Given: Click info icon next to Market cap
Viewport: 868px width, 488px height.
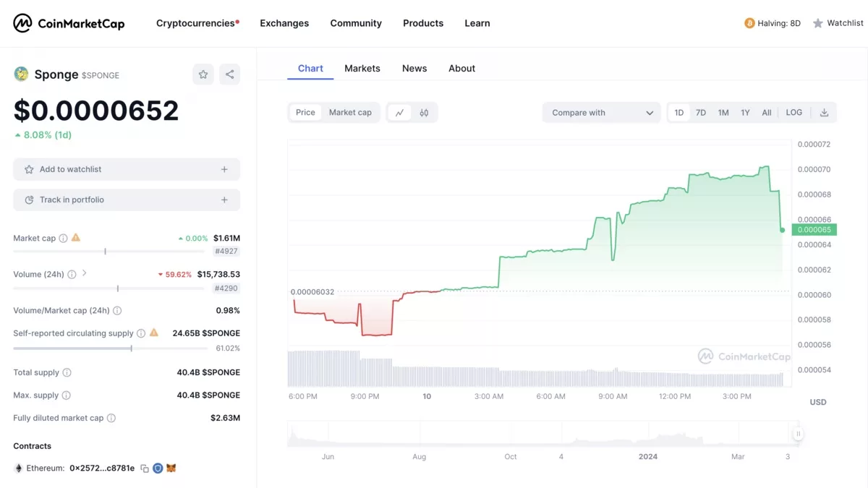Looking at the screenshot, I should pos(63,238).
